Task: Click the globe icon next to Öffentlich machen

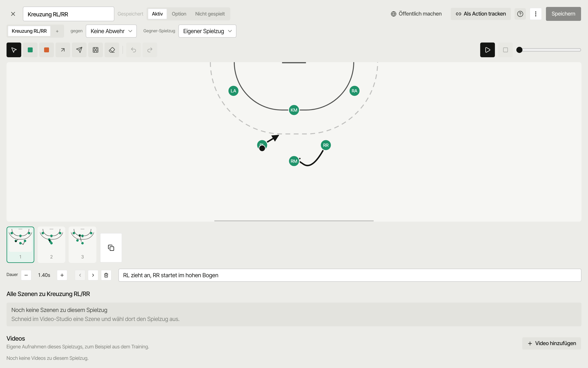Action: [x=393, y=14]
